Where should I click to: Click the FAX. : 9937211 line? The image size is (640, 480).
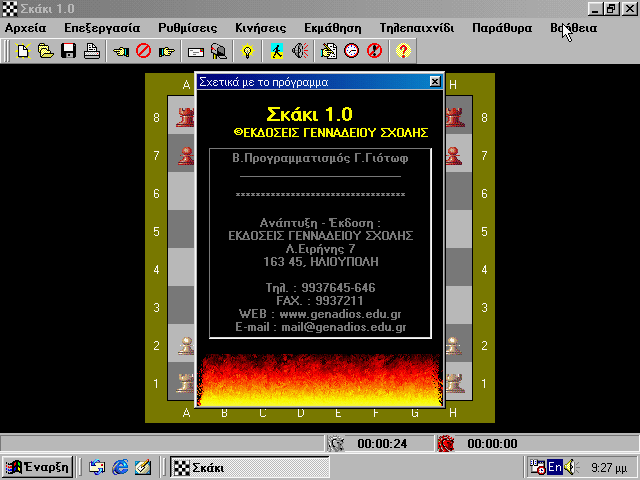click(320, 301)
